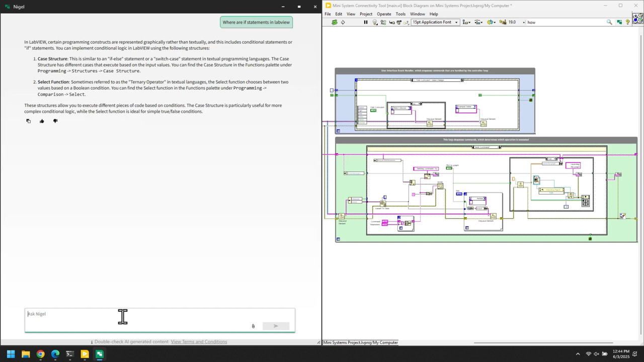Toggle Retain Wire Values button

click(383, 22)
